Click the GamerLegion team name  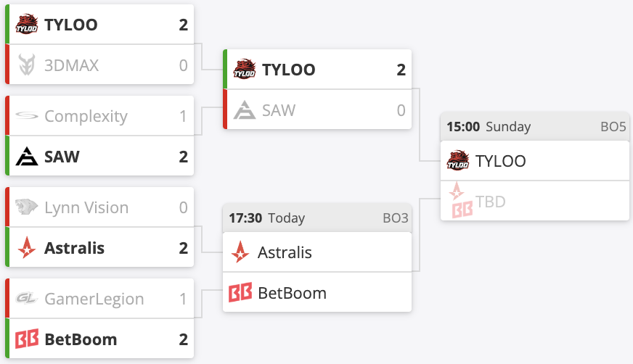click(94, 299)
